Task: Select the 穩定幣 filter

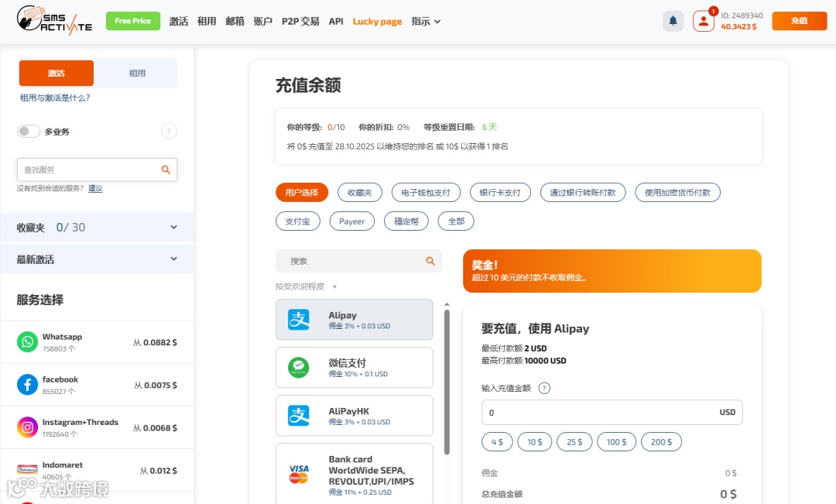Action: (406, 221)
